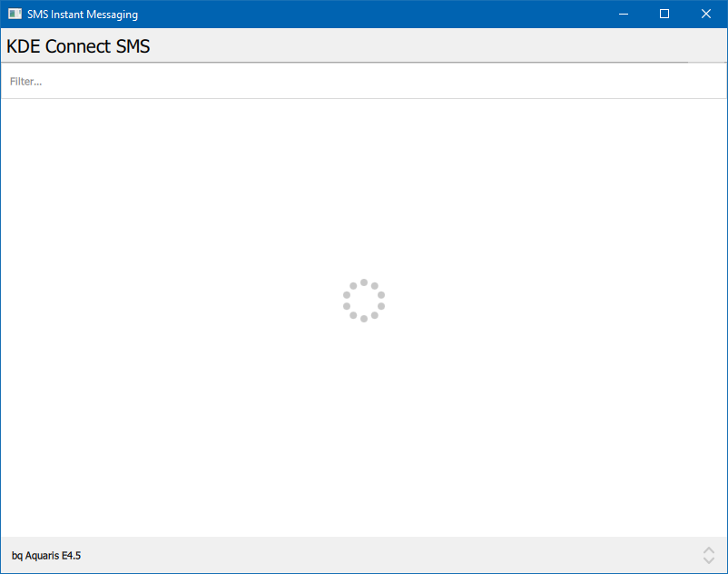Image resolution: width=728 pixels, height=574 pixels.
Task: Click the loading spinner in the conversation area
Action: 363,300
